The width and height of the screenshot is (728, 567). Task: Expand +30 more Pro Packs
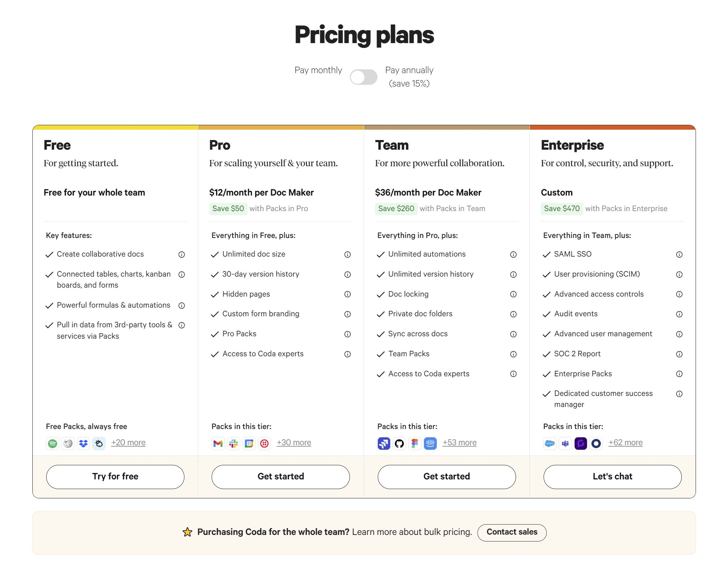[294, 442]
